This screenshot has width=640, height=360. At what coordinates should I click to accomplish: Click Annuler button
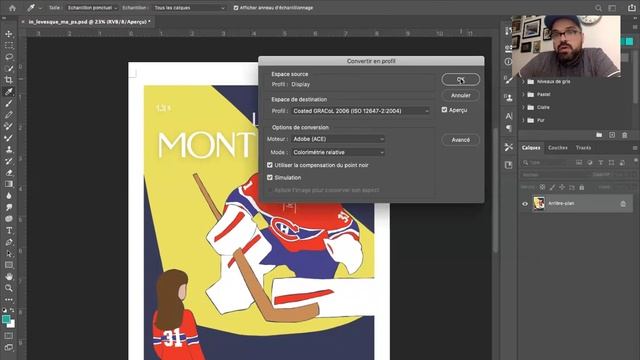click(460, 96)
